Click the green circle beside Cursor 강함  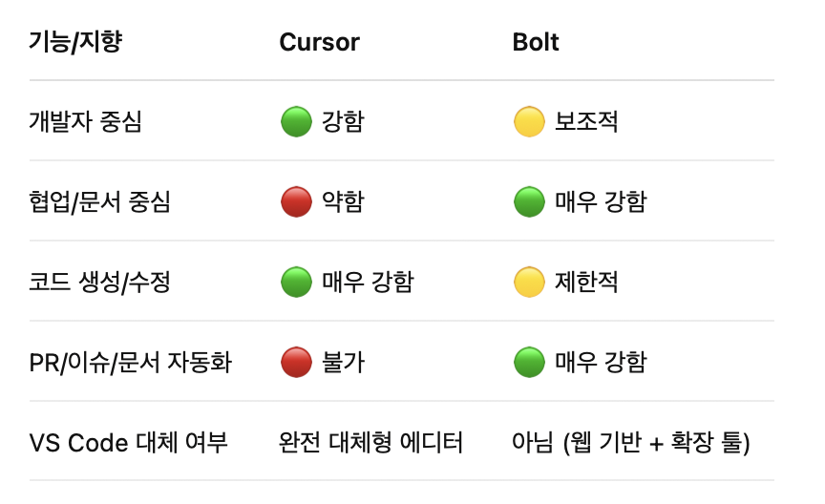296,121
